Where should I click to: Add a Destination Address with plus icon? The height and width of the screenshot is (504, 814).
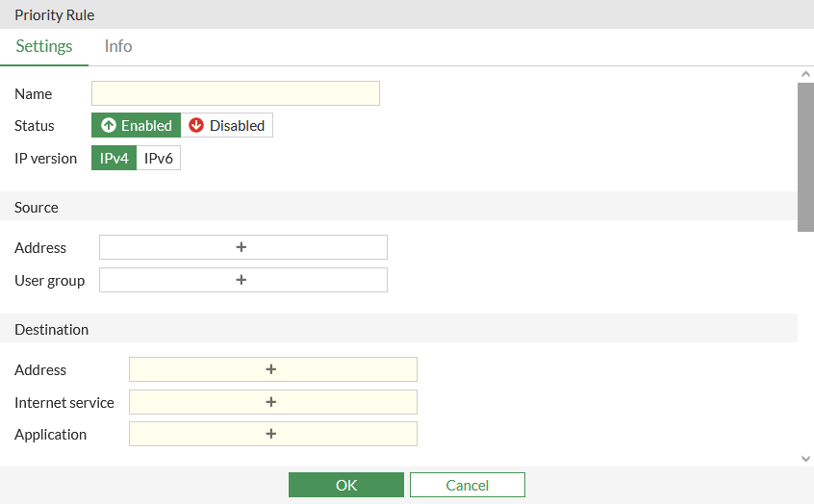(x=271, y=369)
